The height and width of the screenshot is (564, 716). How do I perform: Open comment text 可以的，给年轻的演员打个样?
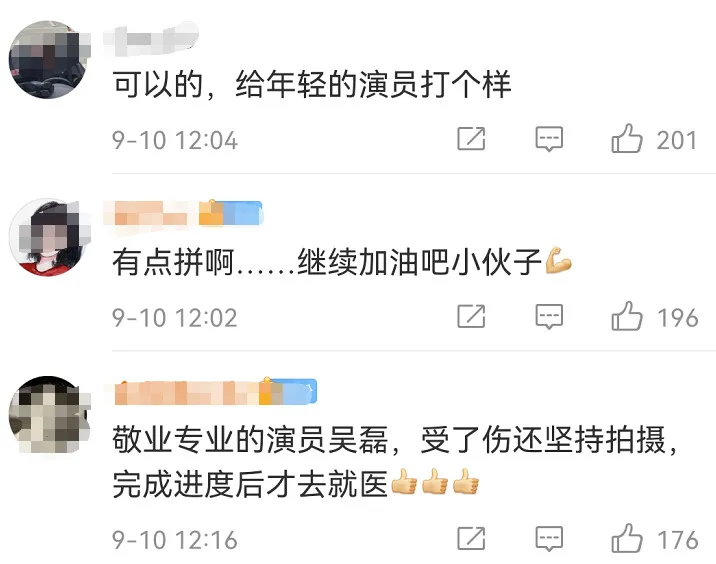(x=312, y=85)
